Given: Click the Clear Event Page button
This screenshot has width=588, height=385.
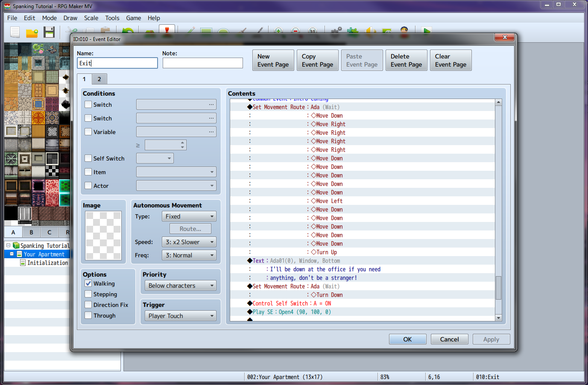Looking at the screenshot, I should (451, 60).
